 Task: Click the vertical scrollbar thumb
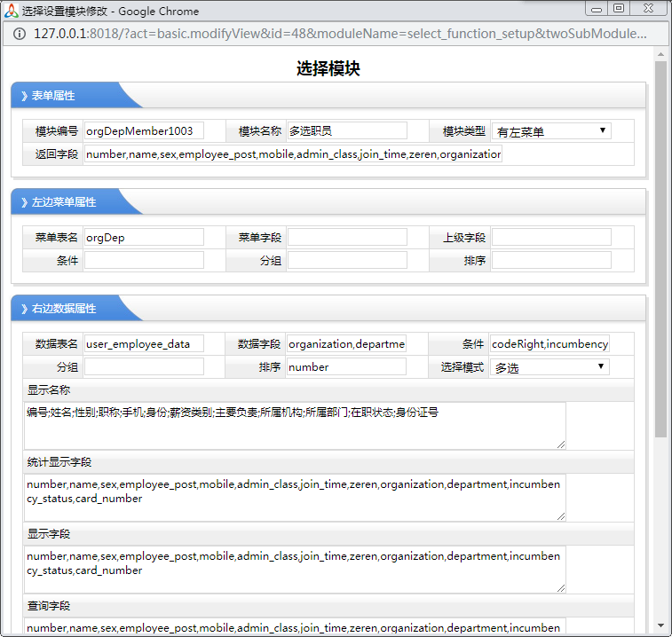tap(660, 248)
